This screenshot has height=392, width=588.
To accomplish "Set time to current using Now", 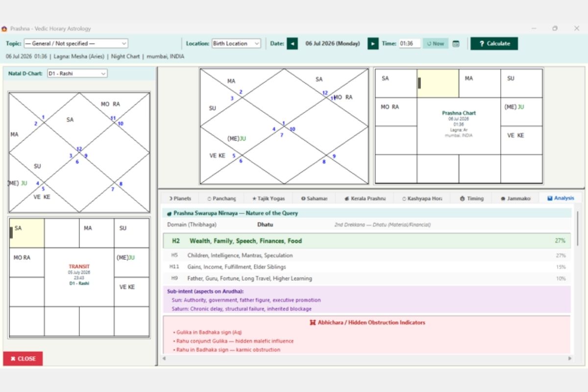I will pyautogui.click(x=436, y=44).
